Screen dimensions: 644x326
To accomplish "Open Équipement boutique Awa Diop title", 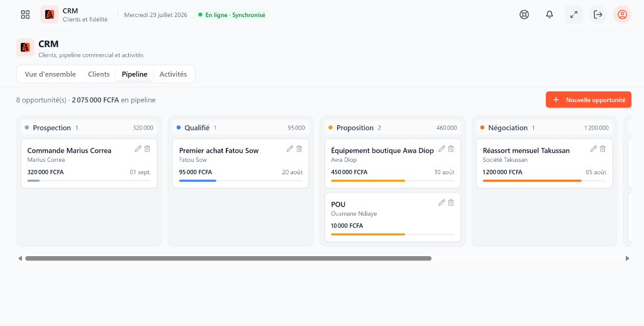I will coord(382,150).
